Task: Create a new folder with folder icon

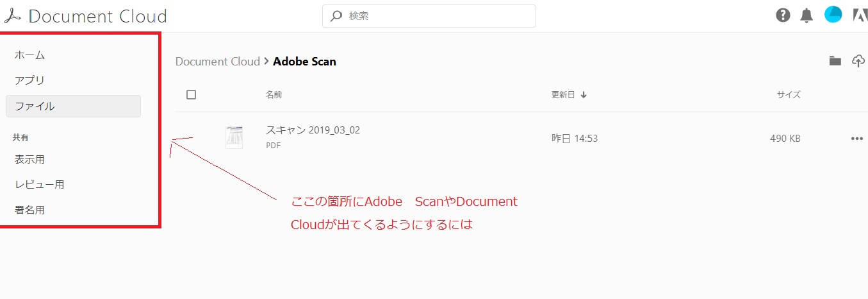Action: [x=835, y=61]
